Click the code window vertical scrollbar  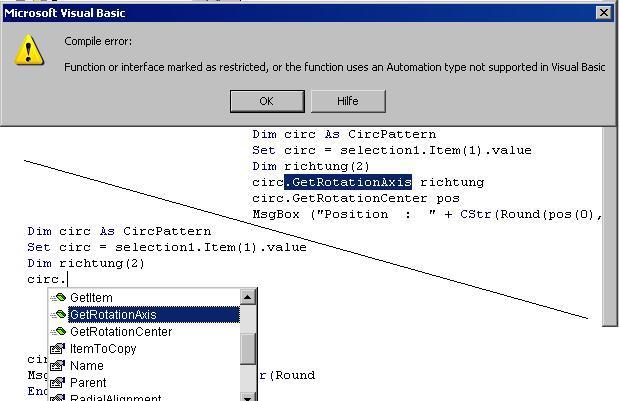(610, 227)
